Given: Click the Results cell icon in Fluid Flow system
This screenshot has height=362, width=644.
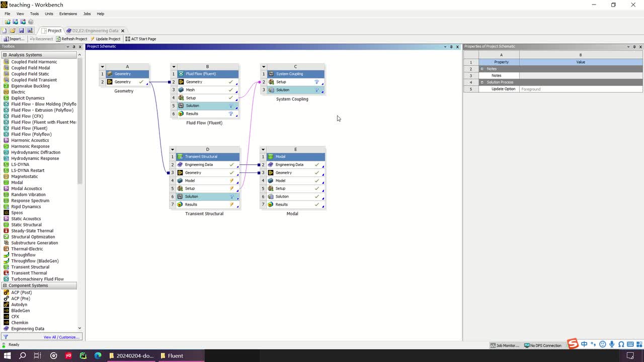Looking at the screenshot, I should (x=181, y=114).
